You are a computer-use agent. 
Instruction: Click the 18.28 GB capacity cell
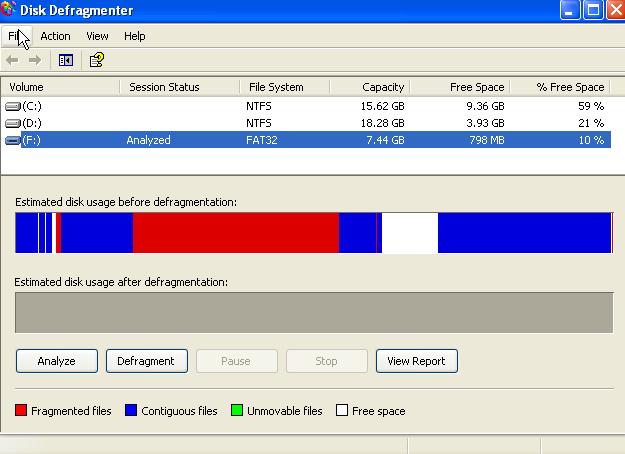pos(383,124)
